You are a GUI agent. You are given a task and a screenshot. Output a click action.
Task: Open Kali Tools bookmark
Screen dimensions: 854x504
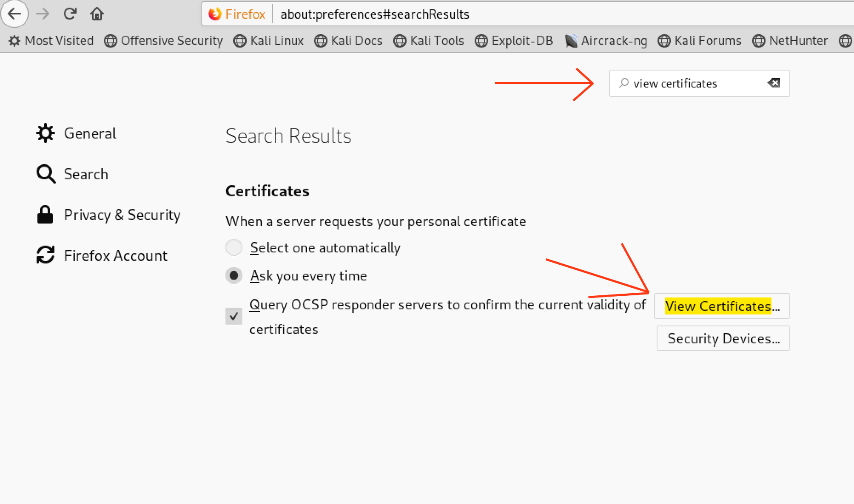coord(429,41)
